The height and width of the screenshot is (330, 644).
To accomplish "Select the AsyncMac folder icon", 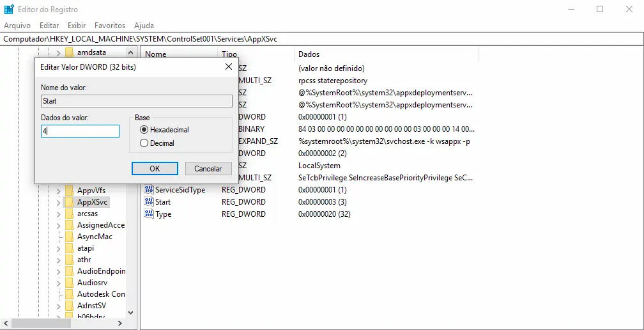I will click(x=69, y=236).
